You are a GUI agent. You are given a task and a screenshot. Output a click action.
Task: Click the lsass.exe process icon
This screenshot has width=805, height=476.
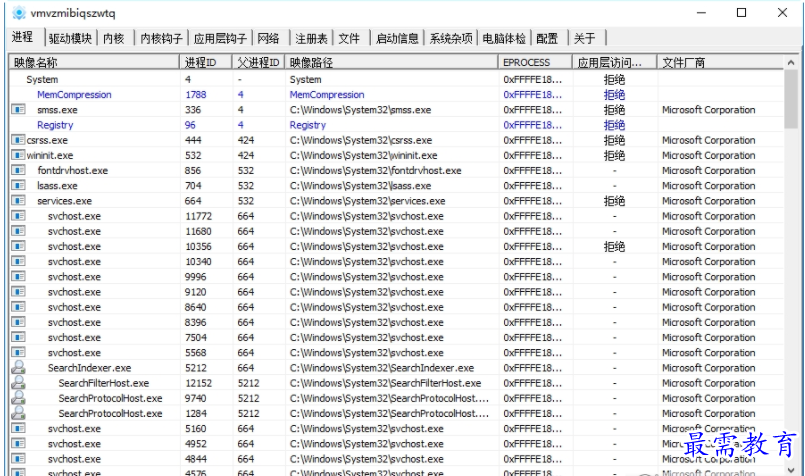point(18,185)
